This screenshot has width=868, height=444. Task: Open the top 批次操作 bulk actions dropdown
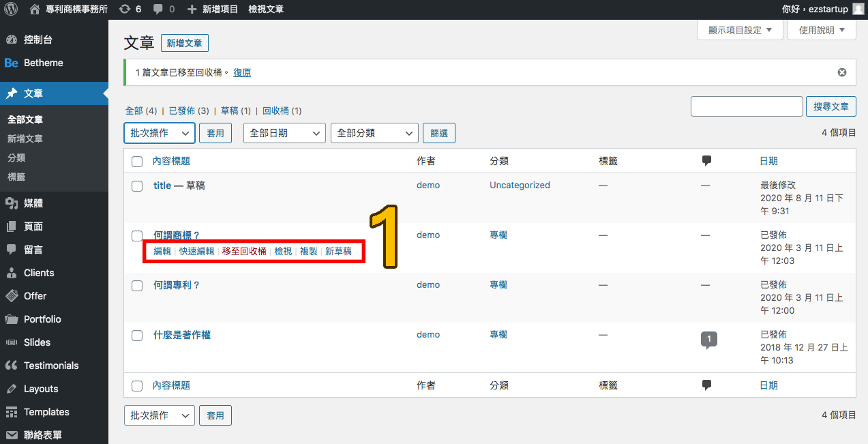point(160,133)
